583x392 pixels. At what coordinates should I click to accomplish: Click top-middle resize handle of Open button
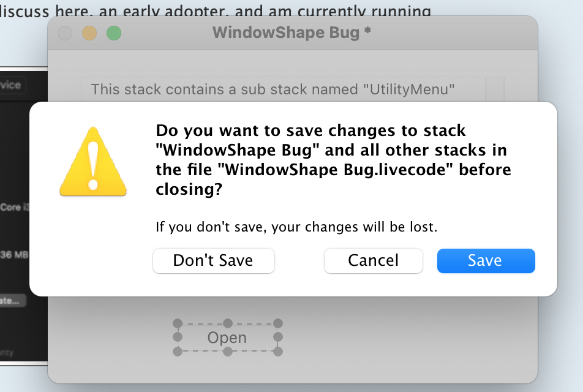[227, 323]
